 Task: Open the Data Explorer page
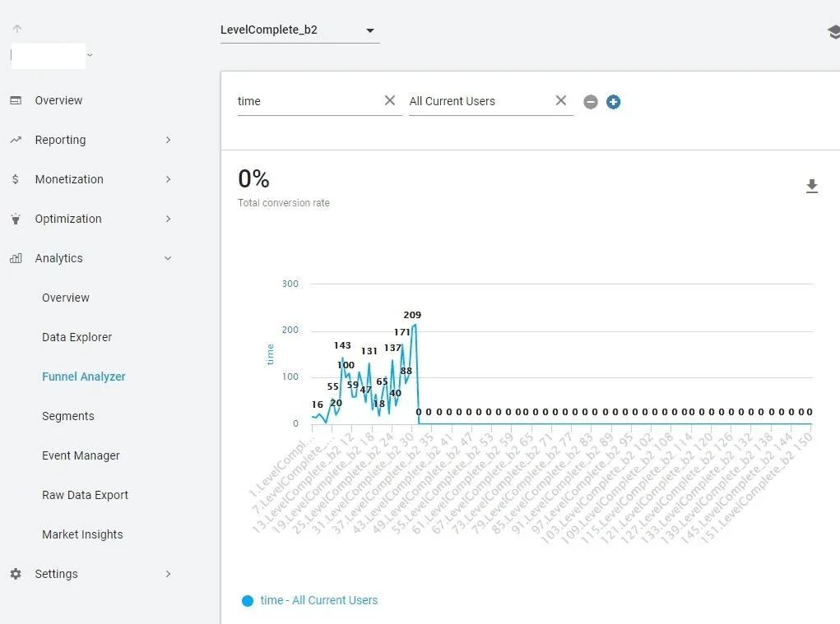[x=77, y=337]
